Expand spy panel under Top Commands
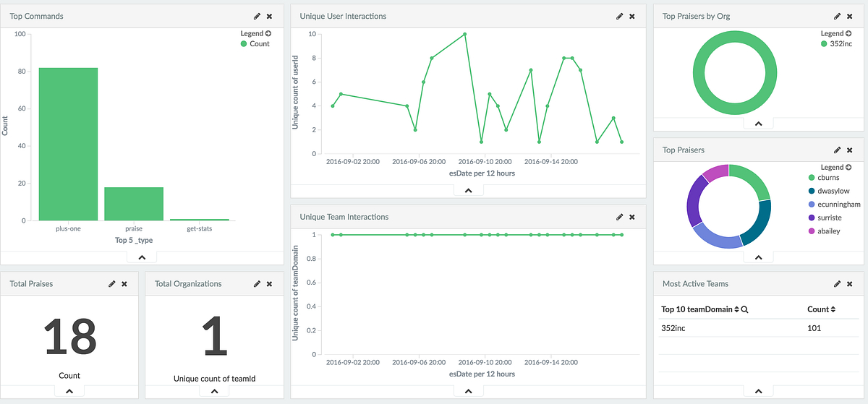 click(142, 257)
